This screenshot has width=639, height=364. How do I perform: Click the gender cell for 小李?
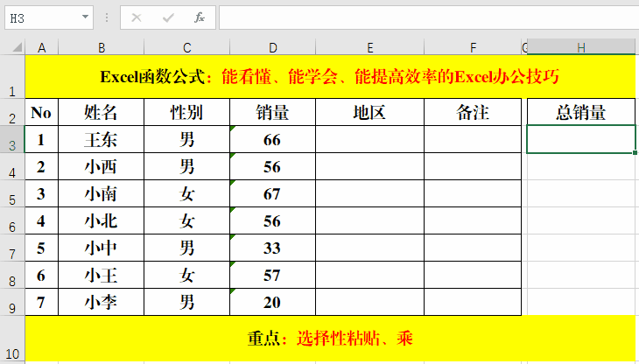pyautogui.click(x=186, y=302)
